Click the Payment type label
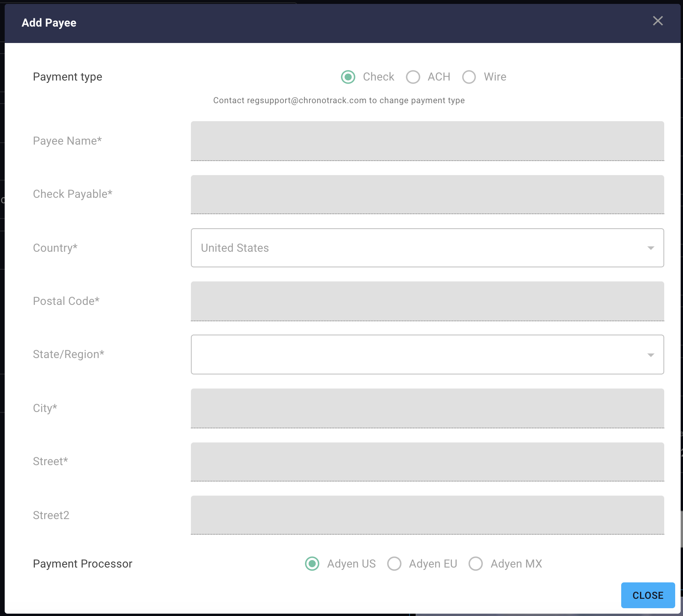 pos(67,77)
